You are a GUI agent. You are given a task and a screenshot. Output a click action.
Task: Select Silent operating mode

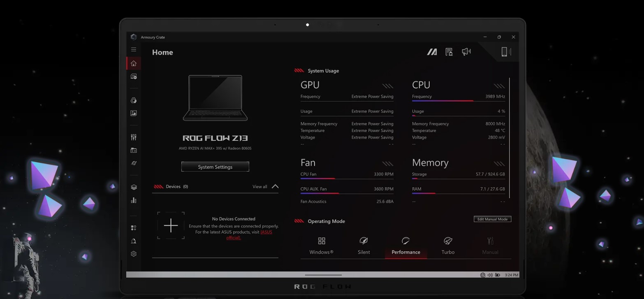pos(364,246)
